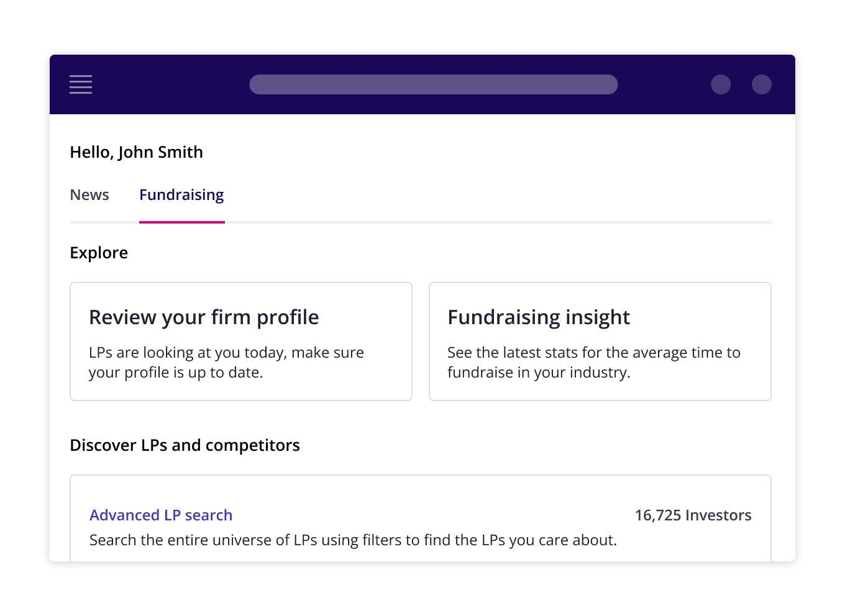Switch to the News tab
Screen dimensions: 845x616
pos(89,194)
